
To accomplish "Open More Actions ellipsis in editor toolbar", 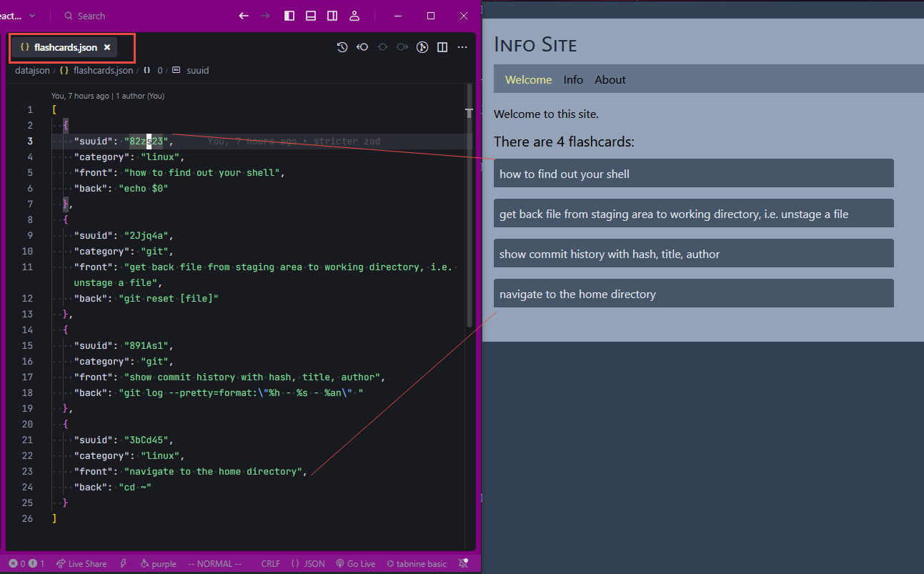I will (462, 47).
